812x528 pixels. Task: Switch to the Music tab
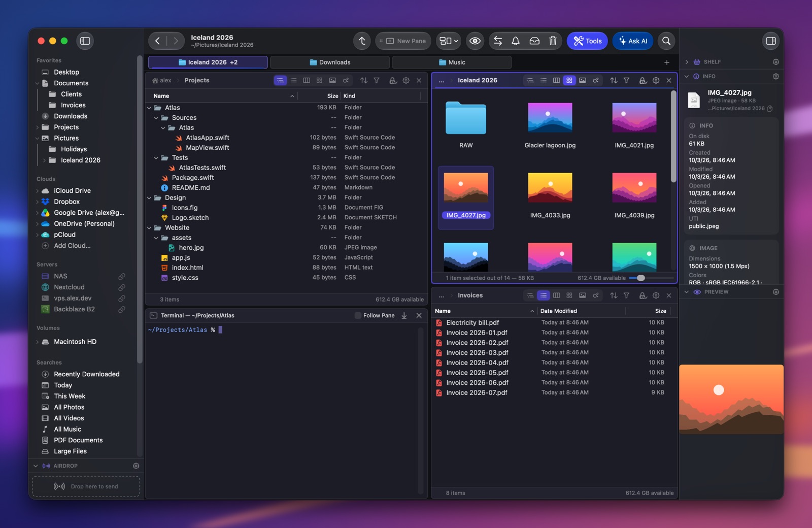tap(452, 62)
